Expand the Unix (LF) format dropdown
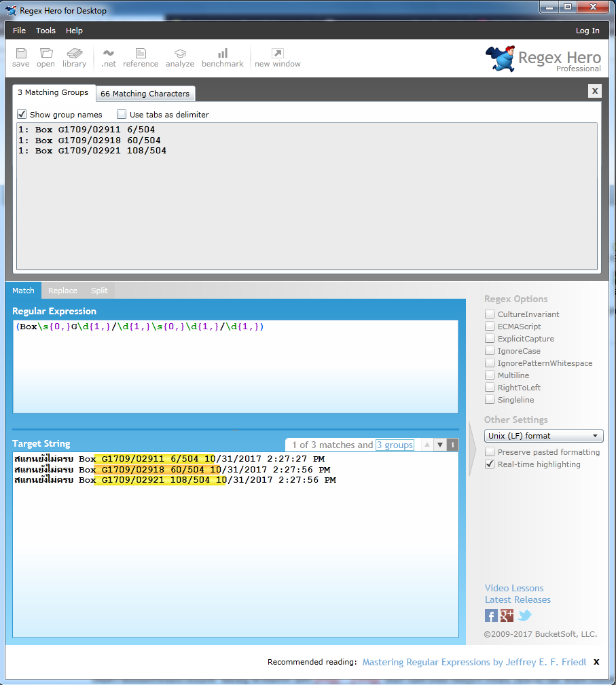This screenshot has width=616, height=685. click(543, 436)
